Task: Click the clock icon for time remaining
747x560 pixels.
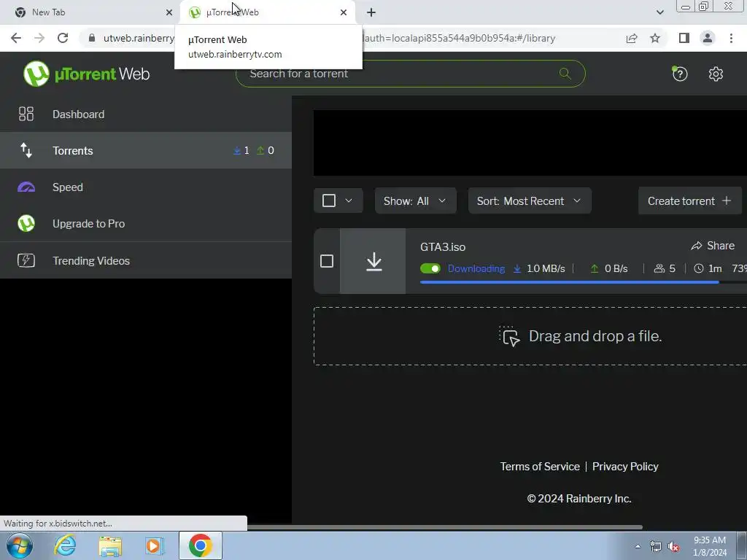Action: [698, 268]
